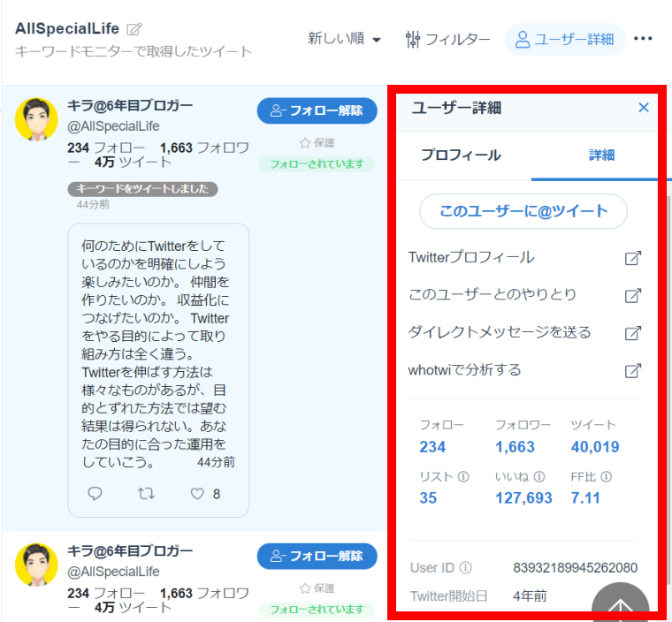Like the tweet with the heart icon
Image resolution: width=672 pixels, height=622 pixels.
pos(197,494)
